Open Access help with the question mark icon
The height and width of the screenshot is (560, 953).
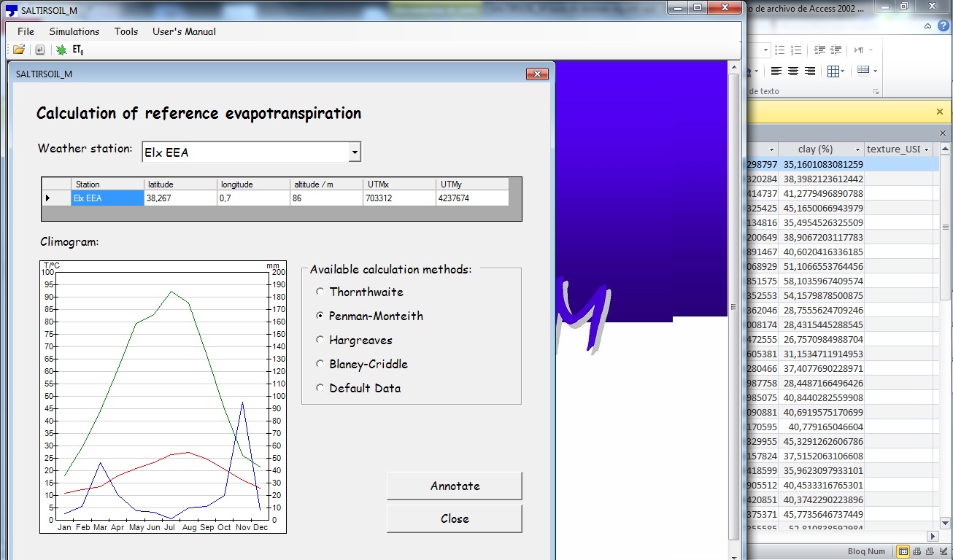point(944,26)
